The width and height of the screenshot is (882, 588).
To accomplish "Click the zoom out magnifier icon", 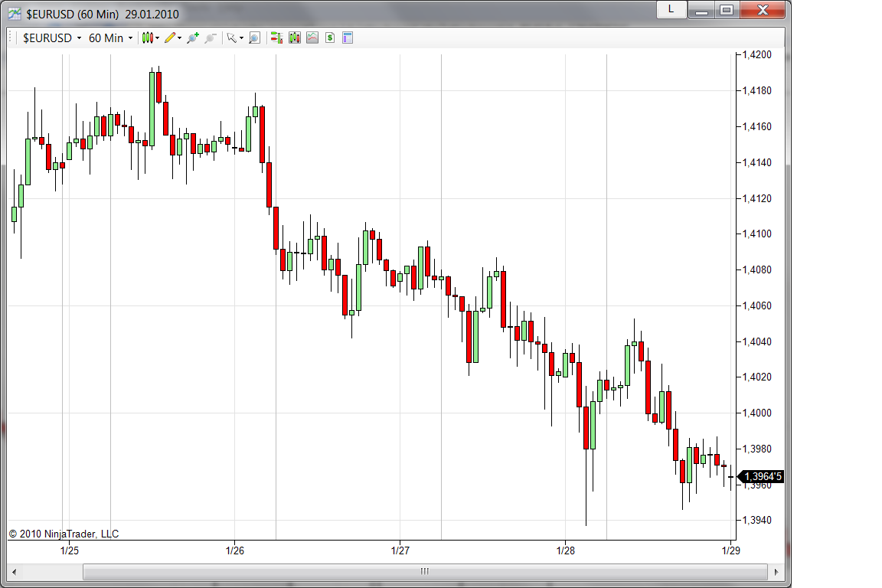I will 211,38.
